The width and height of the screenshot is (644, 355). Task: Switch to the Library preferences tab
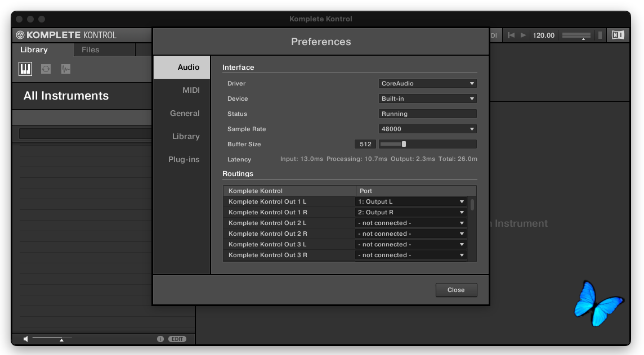click(x=182, y=136)
